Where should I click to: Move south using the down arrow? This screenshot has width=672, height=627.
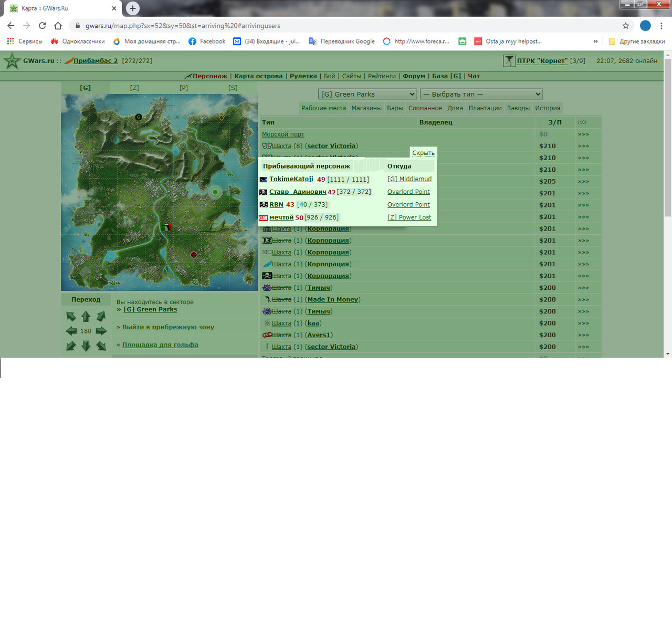click(x=86, y=346)
